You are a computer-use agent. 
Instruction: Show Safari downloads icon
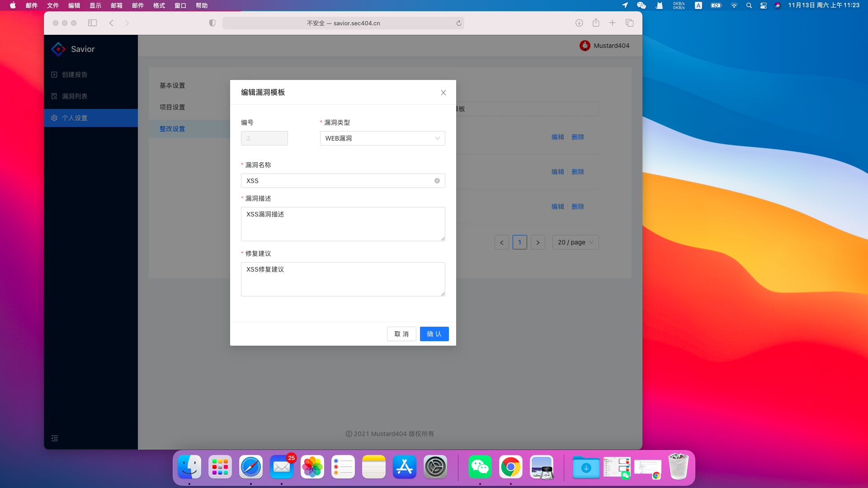(579, 23)
